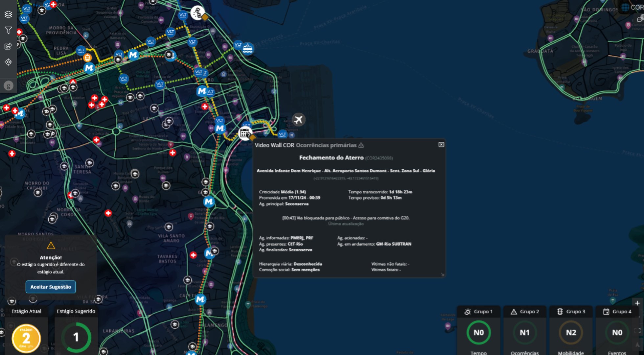Click the Estágio Sugerido level 1 gauge
The width and height of the screenshot is (644, 355).
pyautogui.click(x=76, y=337)
